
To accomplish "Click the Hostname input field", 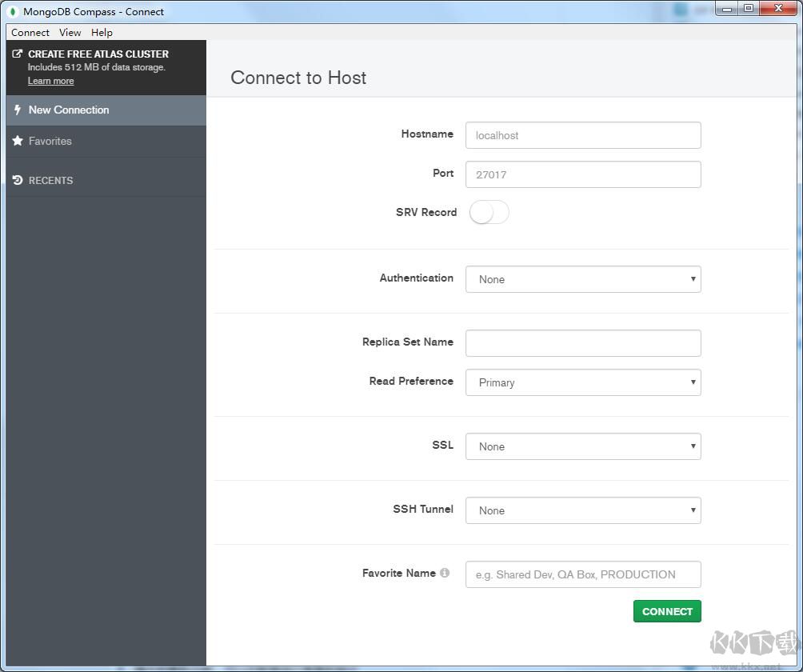I will [x=583, y=135].
